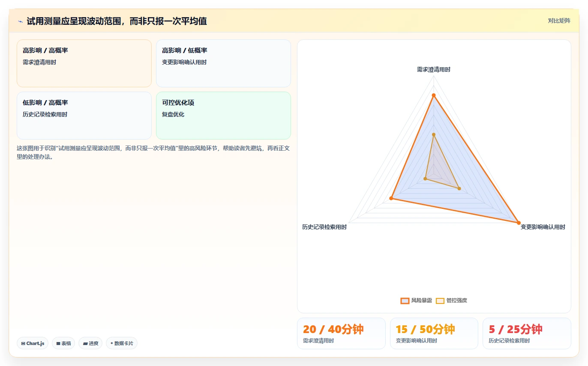Click 变更影响确认用时 under 高影响 / 低概率
Image resolution: width=588 pixels, height=366 pixels.
(x=184, y=62)
